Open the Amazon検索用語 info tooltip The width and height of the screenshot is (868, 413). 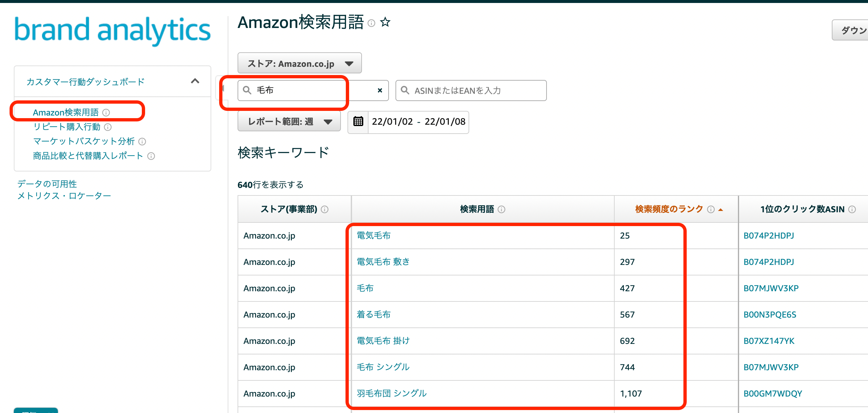[x=372, y=24]
